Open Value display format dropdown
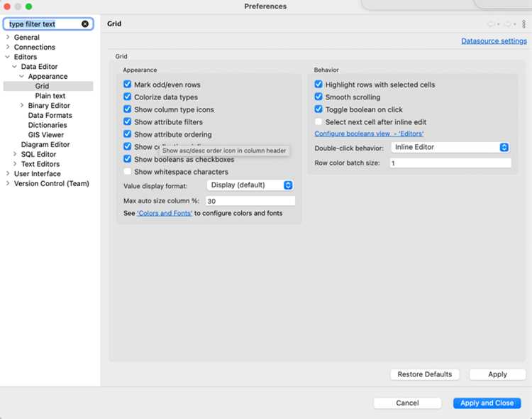532x419 pixels. point(250,185)
